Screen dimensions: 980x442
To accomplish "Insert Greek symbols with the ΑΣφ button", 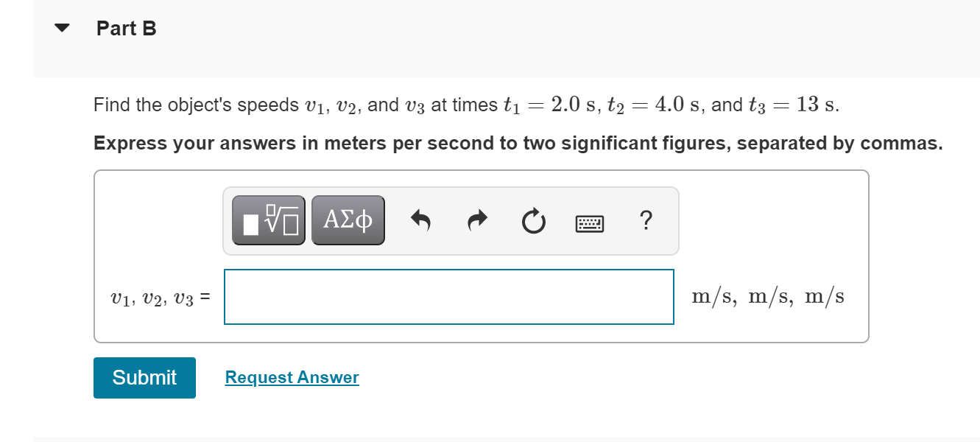I will [347, 219].
